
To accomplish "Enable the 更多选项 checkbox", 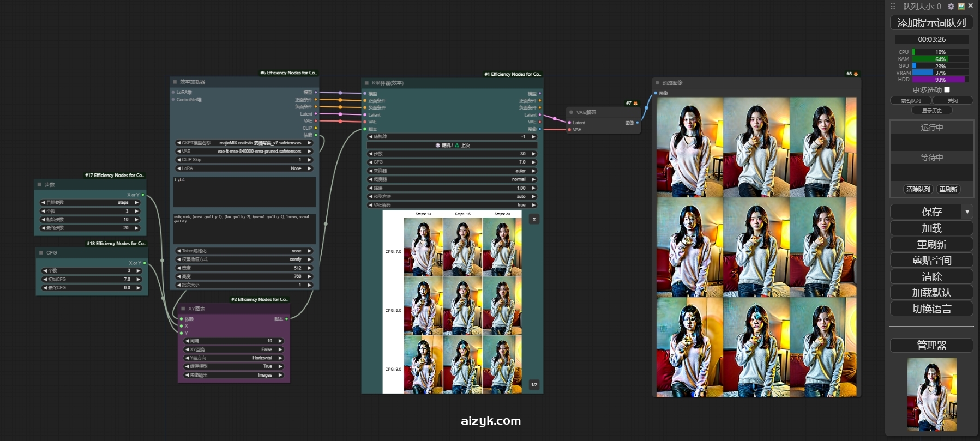I will [947, 90].
